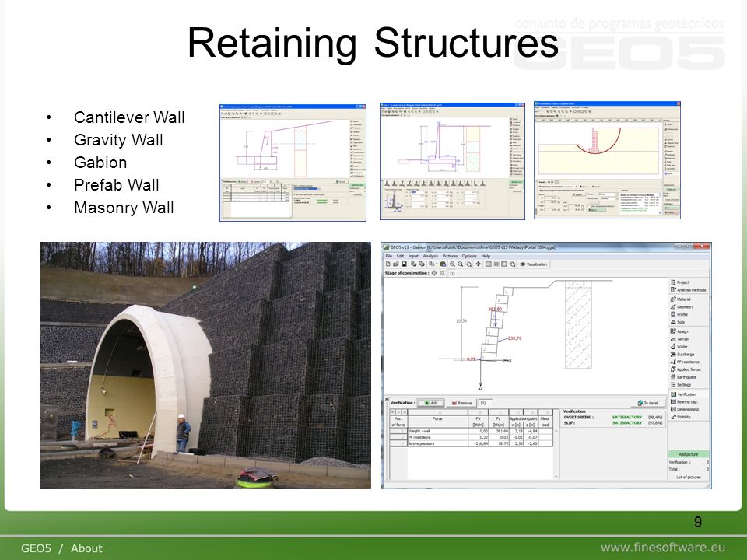Open Surcharge in the side panel
This screenshot has width=747, height=560.
pos(682,355)
